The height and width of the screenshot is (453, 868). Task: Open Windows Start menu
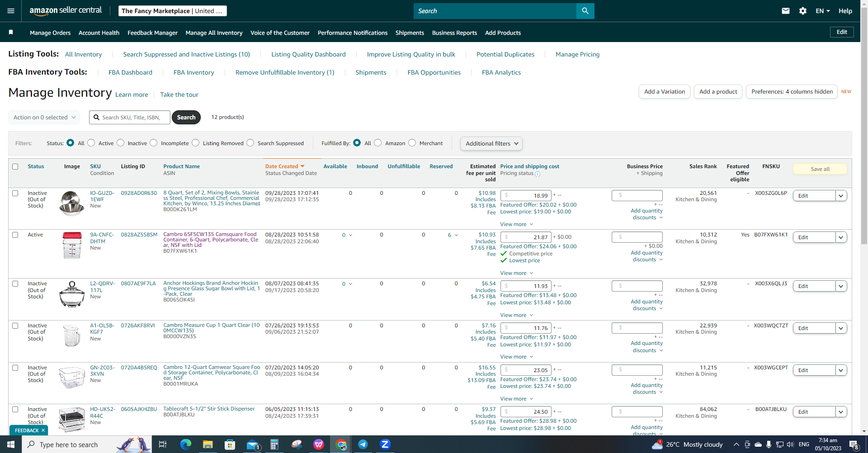[11, 444]
